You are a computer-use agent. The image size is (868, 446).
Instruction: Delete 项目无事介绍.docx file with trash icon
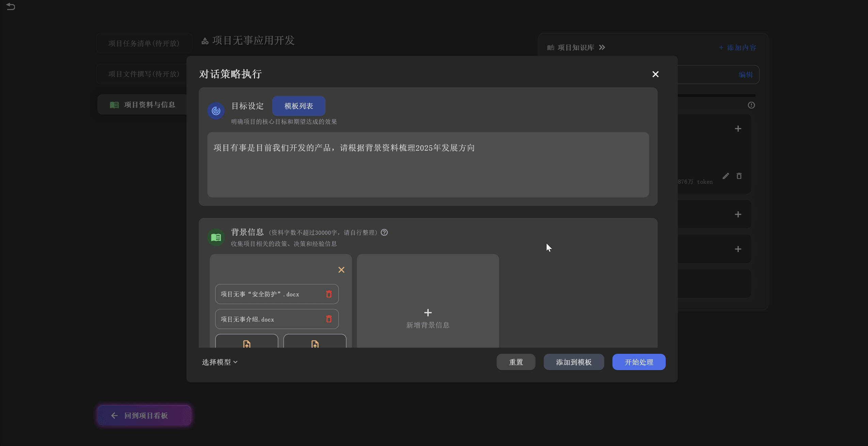pyautogui.click(x=329, y=319)
